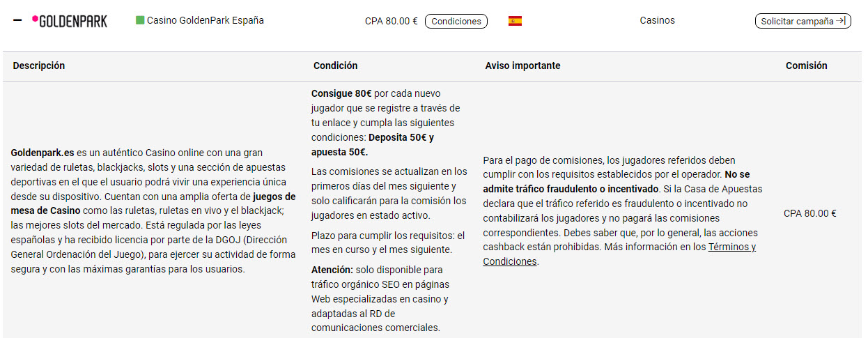Screen dimensions: 868x338
Task: Click the bold 'No se admite tráfico fraudulento' text
Action: click(737, 174)
